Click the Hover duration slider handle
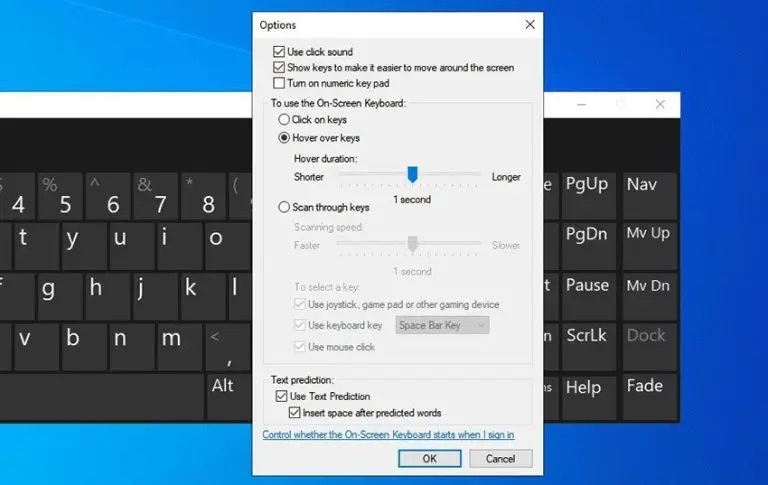768x485 pixels. click(411, 175)
